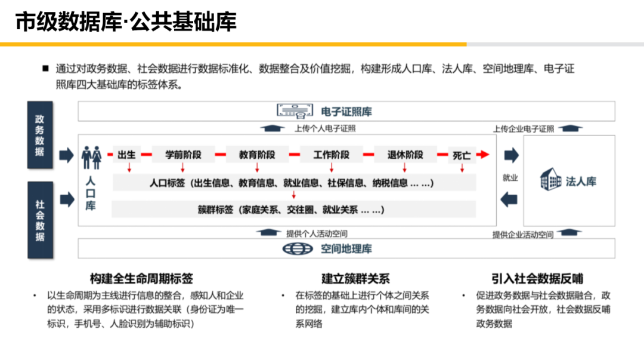The height and width of the screenshot is (363, 644).
Task: Select the 社会数据 dark blue box
Action: tap(41, 220)
